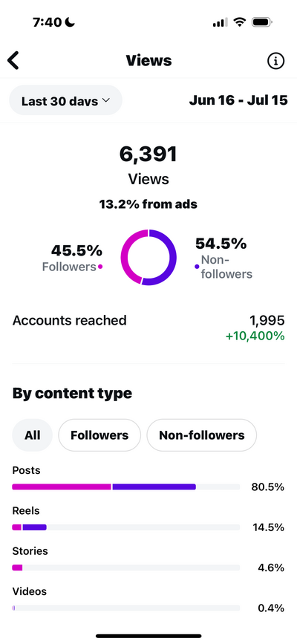Tap the chevron next to Last 30 days
297x644 pixels.
point(106,100)
